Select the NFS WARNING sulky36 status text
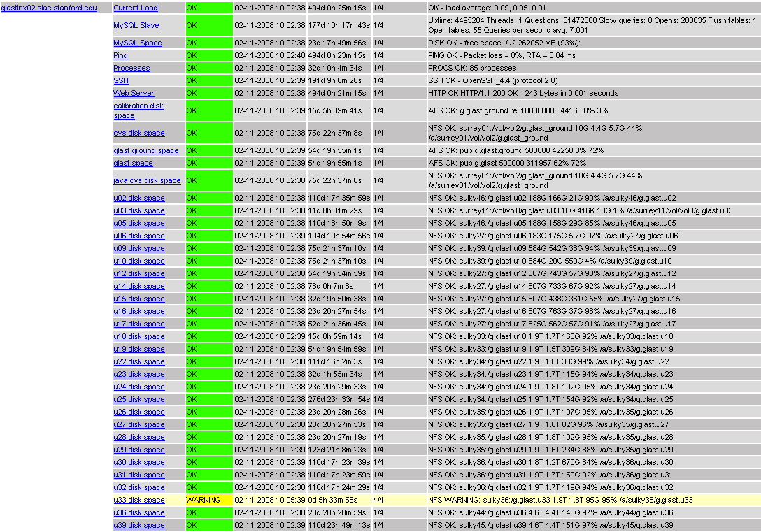Image resolution: width=761 pixels, height=532 pixels. point(560,500)
